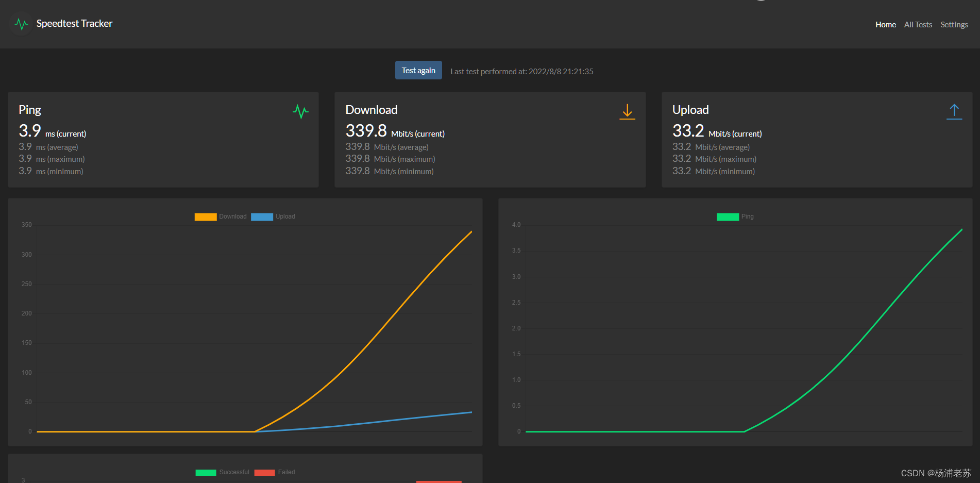Click the Failed legend label
980x483 pixels.
point(286,472)
